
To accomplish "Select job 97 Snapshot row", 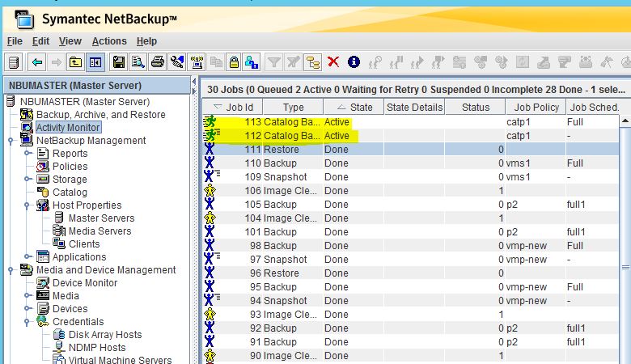I will click(x=411, y=260).
